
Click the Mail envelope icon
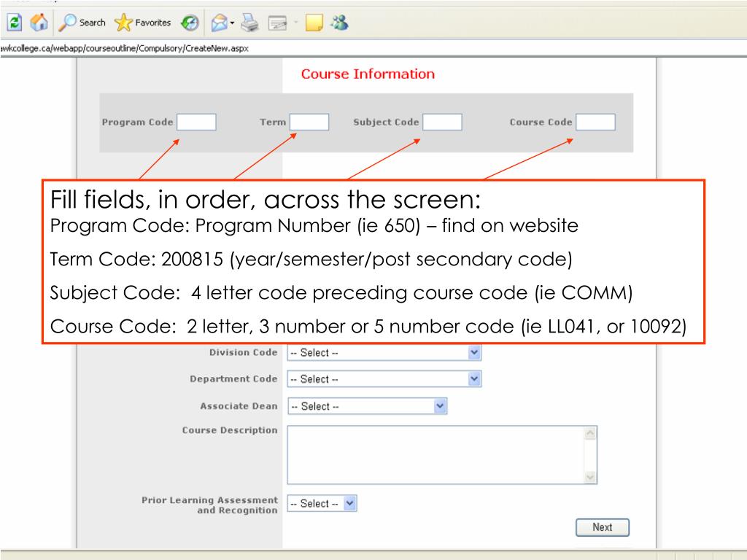tap(219, 22)
